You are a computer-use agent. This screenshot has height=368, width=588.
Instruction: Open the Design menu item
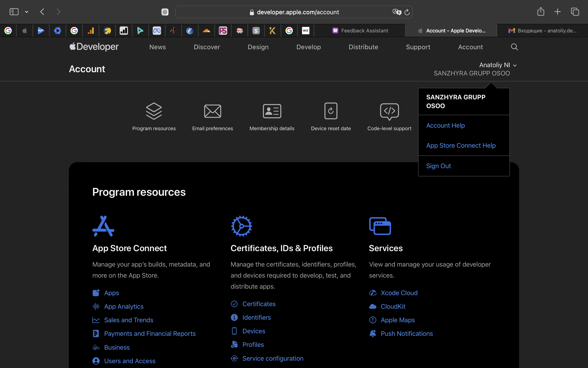258,47
